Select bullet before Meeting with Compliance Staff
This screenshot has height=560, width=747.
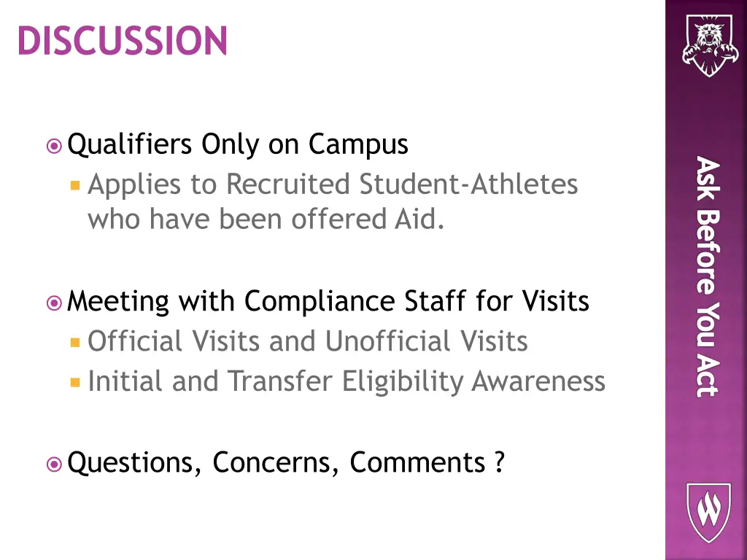[54, 303]
